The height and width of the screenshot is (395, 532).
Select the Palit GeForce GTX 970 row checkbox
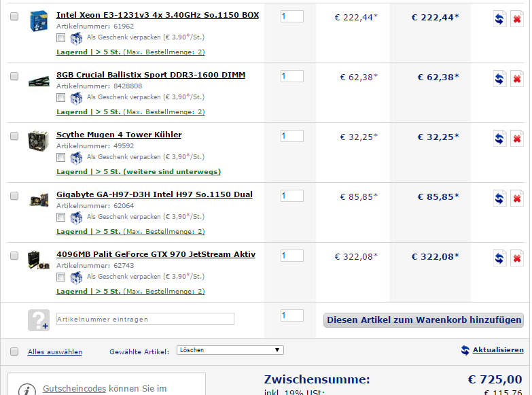14,256
